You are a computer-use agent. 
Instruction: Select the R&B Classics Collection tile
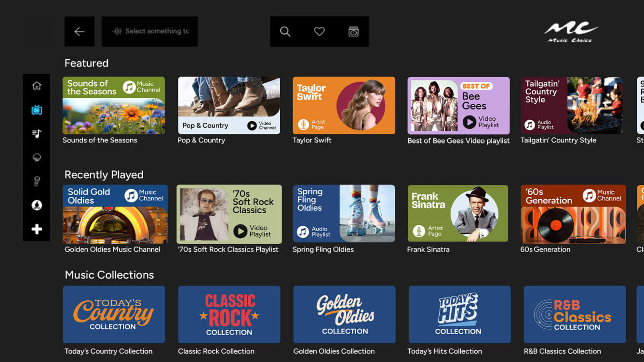pyautogui.click(x=575, y=314)
